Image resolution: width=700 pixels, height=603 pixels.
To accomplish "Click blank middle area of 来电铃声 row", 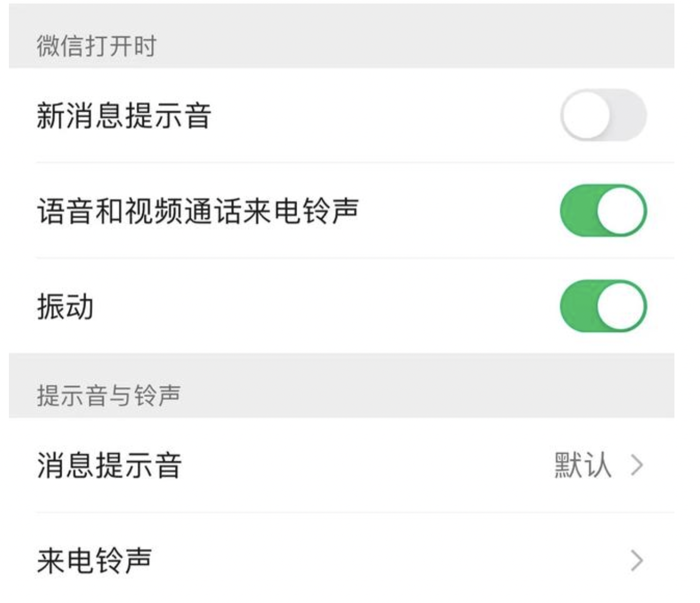I will [361, 561].
